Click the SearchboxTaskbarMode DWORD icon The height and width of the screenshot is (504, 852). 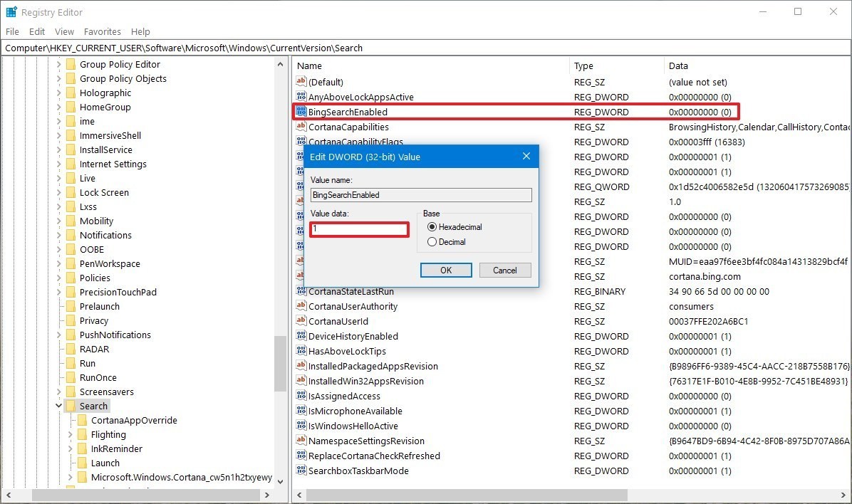click(301, 471)
